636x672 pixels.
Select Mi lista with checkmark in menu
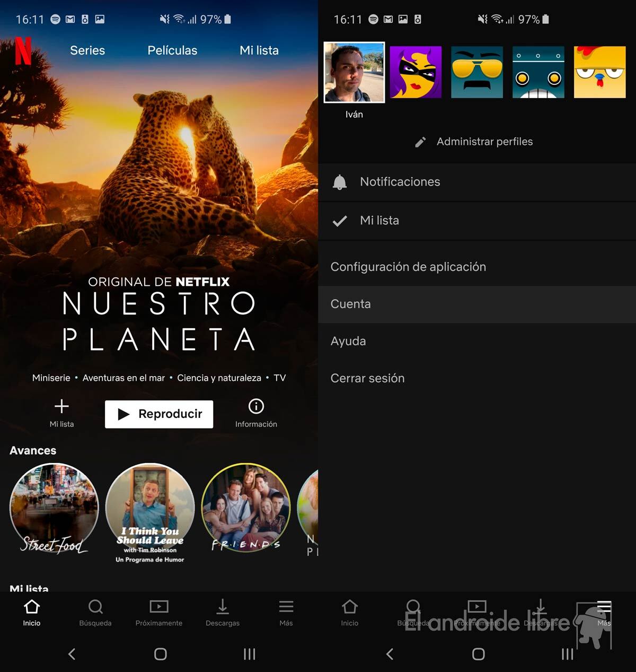point(379,221)
